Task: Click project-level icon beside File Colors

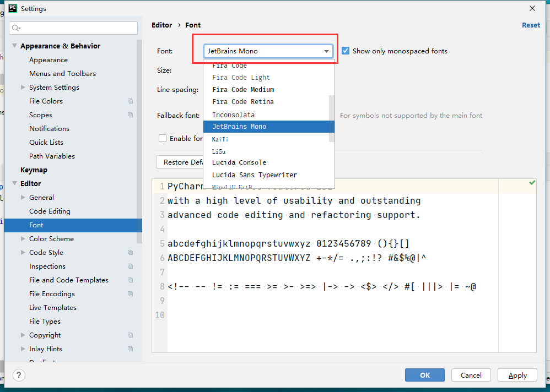Action: click(x=131, y=101)
